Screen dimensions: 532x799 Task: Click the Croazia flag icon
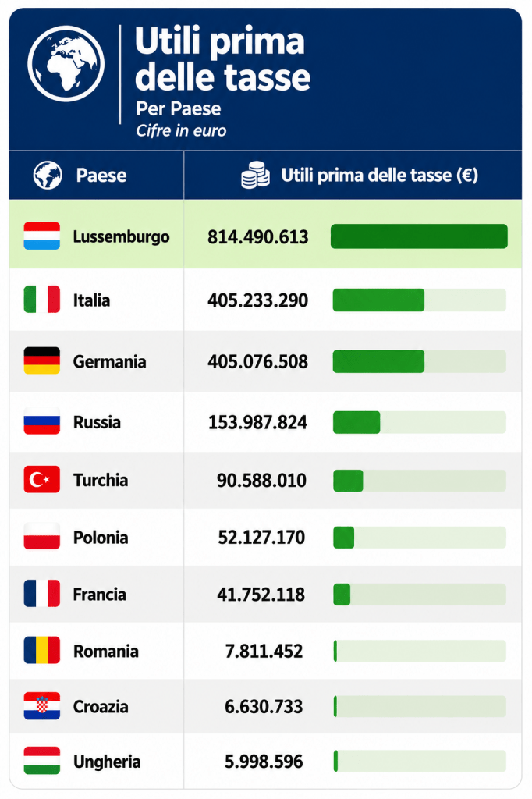click(42, 705)
